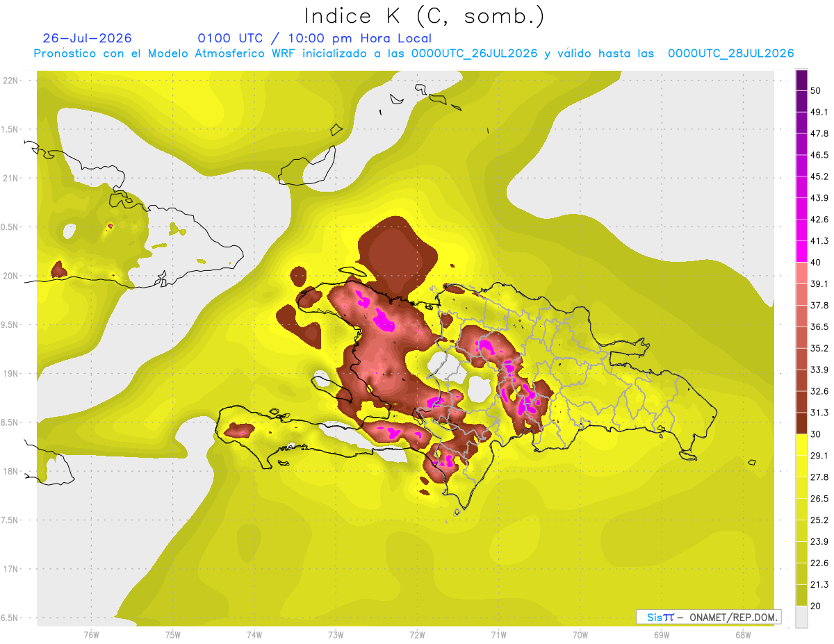Click the legend value "41.3"
834x644 pixels.
[x=819, y=241]
